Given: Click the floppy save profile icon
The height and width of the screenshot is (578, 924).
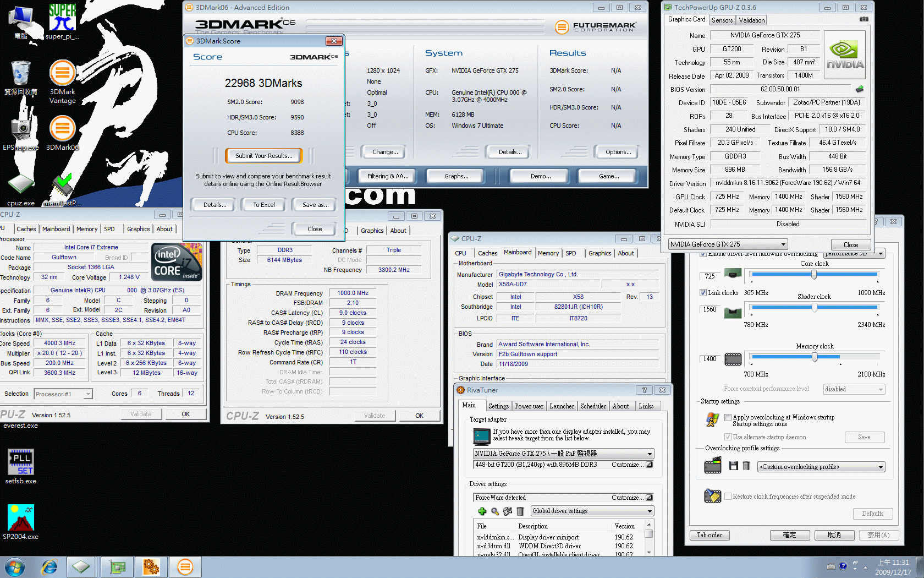Looking at the screenshot, I should click(x=733, y=466).
